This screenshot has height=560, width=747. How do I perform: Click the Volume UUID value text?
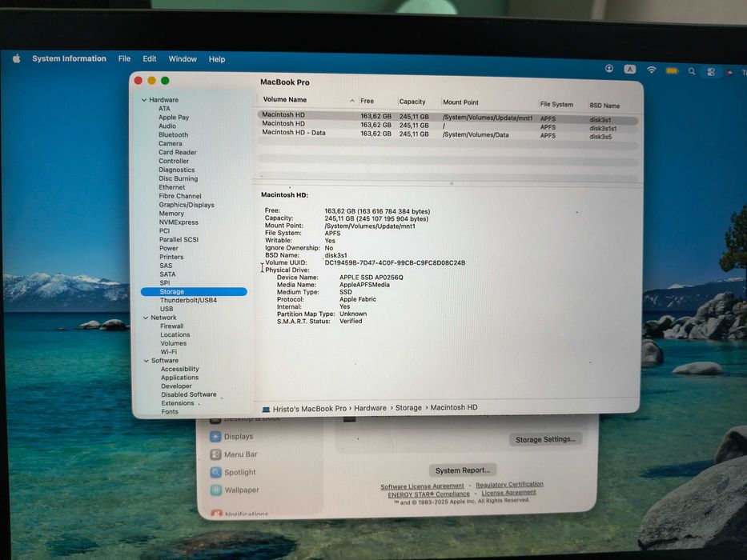click(x=395, y=263)
